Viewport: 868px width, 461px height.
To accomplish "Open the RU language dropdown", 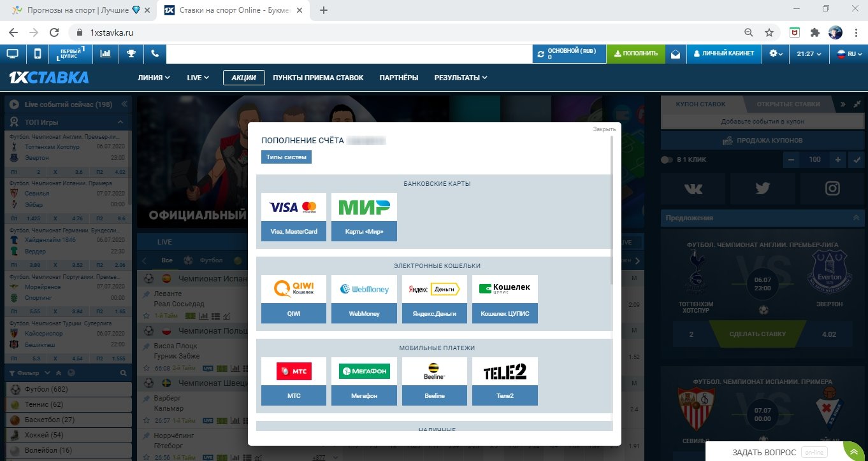I will pos(849,53).
